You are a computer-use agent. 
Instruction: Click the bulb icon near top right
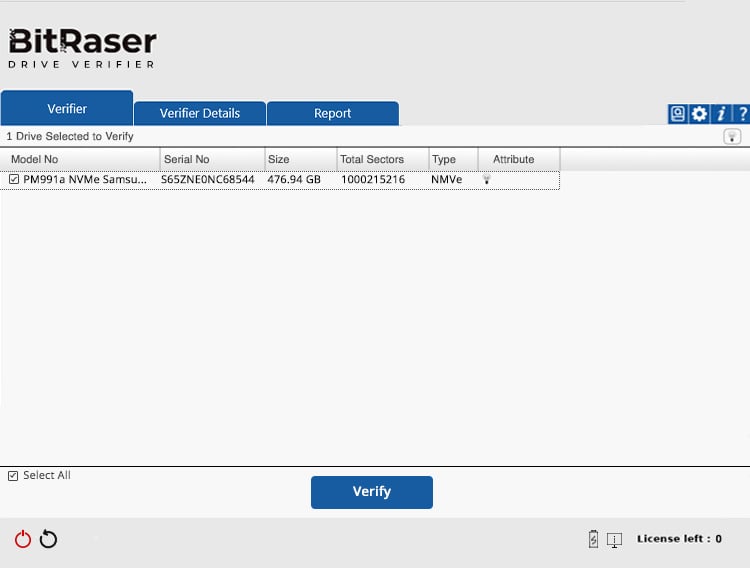(x=732, y=137)
